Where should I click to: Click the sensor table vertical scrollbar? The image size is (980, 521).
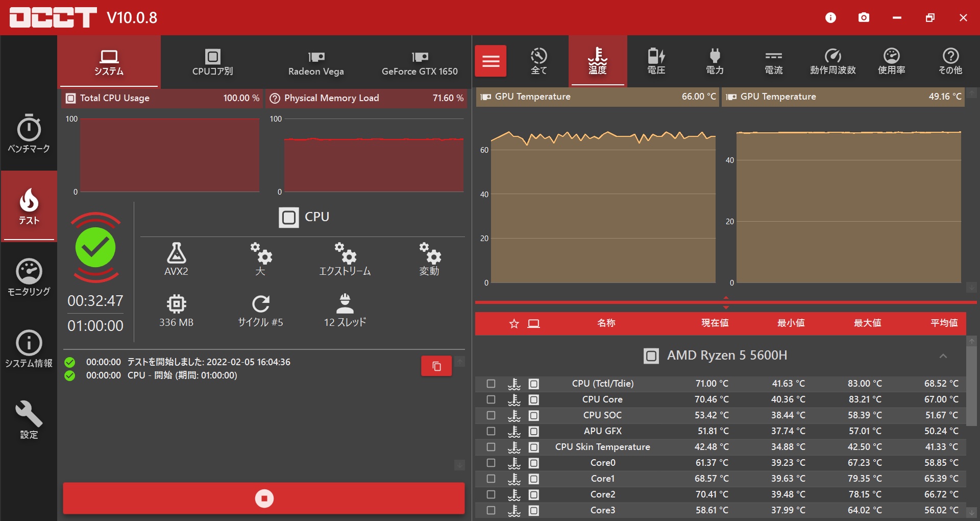972,387
